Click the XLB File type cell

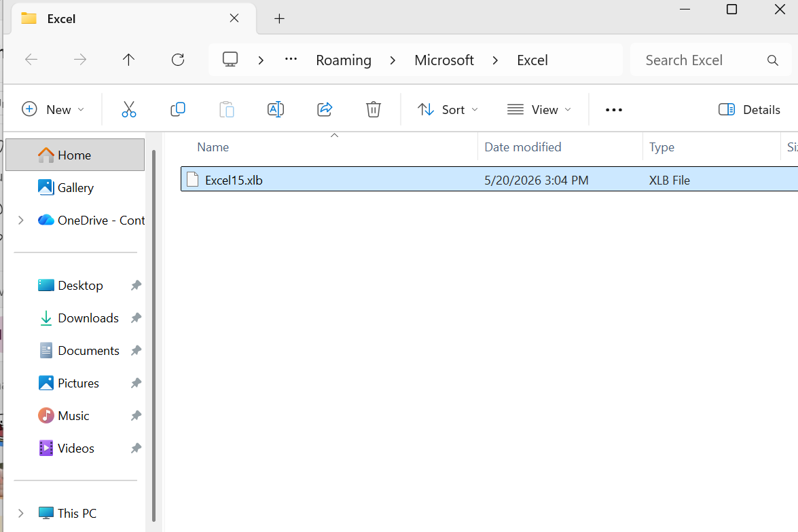(669, 180)
